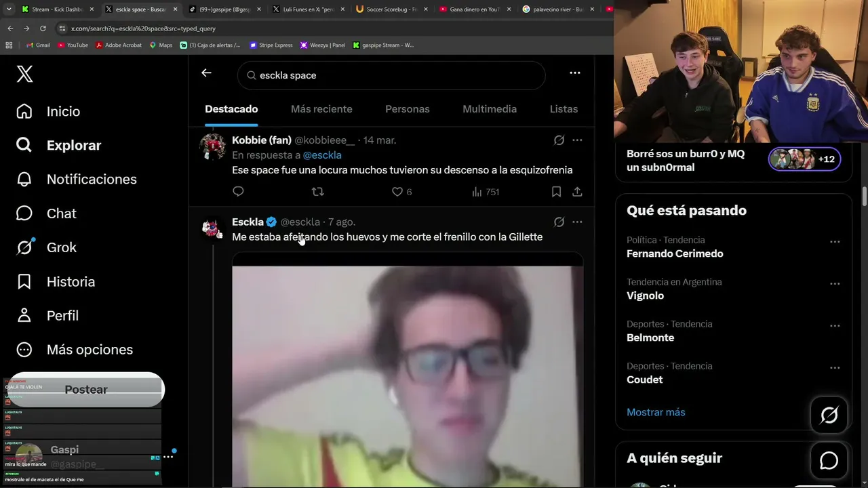Image resolution: width=868 pixels, height=488 pixels.
Task: Open options for Vignolo trend
Action: 835,283
